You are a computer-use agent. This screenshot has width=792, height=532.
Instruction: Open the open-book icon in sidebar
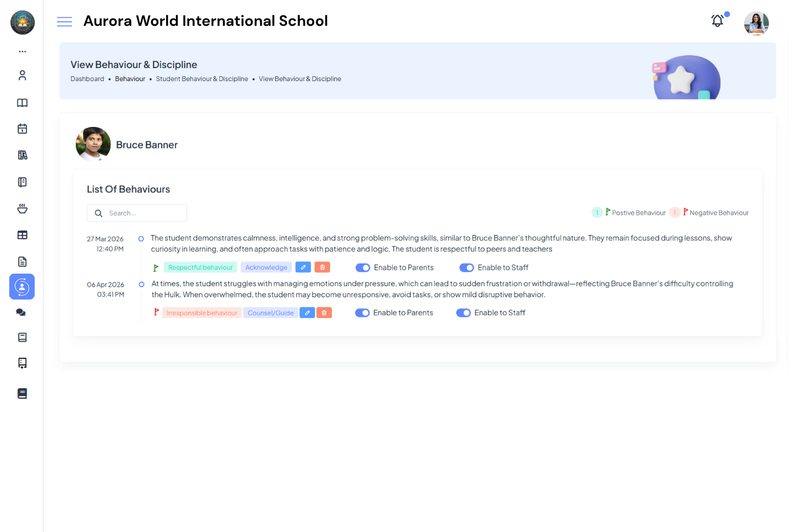point(22,103)
